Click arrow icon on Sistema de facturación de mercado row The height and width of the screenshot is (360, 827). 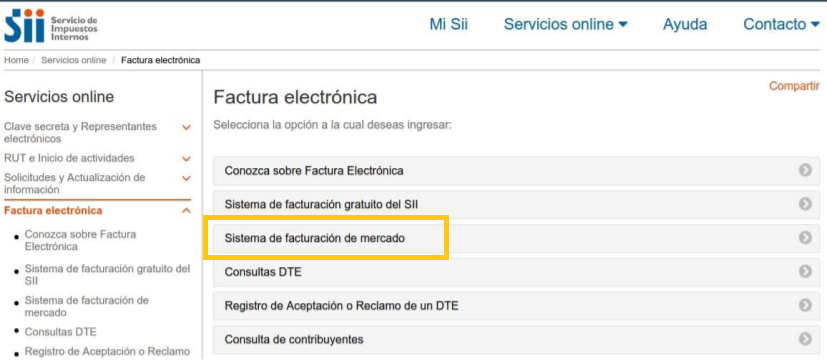(805, 238)
